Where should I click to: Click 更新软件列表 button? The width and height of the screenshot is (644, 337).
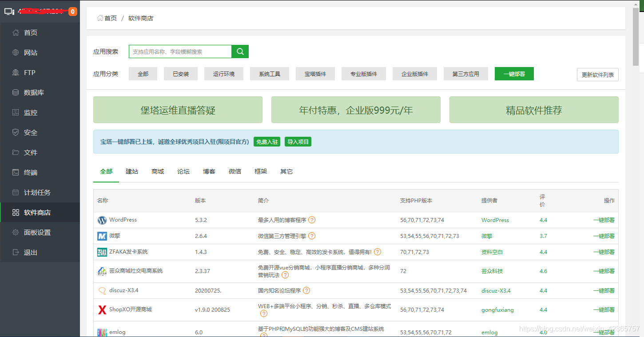(598, 75)
